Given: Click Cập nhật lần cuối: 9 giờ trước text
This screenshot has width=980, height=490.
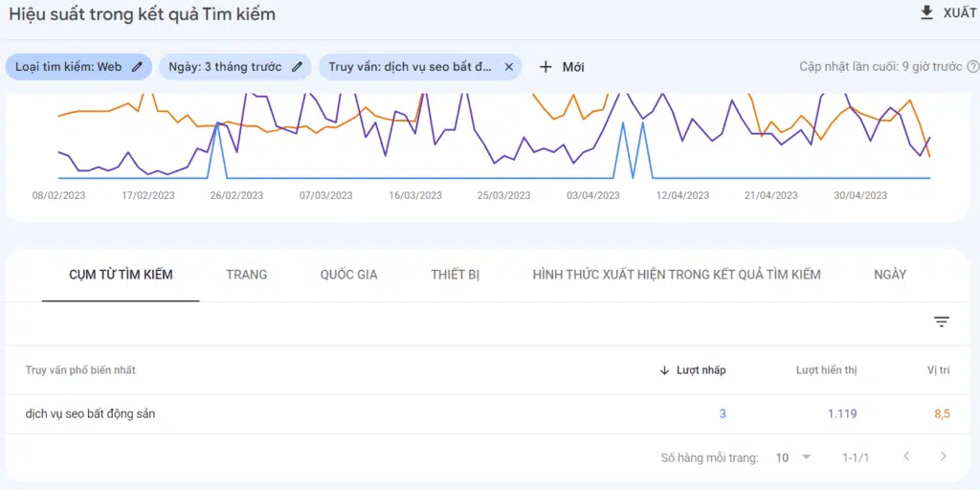Looking at the screenshot, I should [x=880, y=67].
